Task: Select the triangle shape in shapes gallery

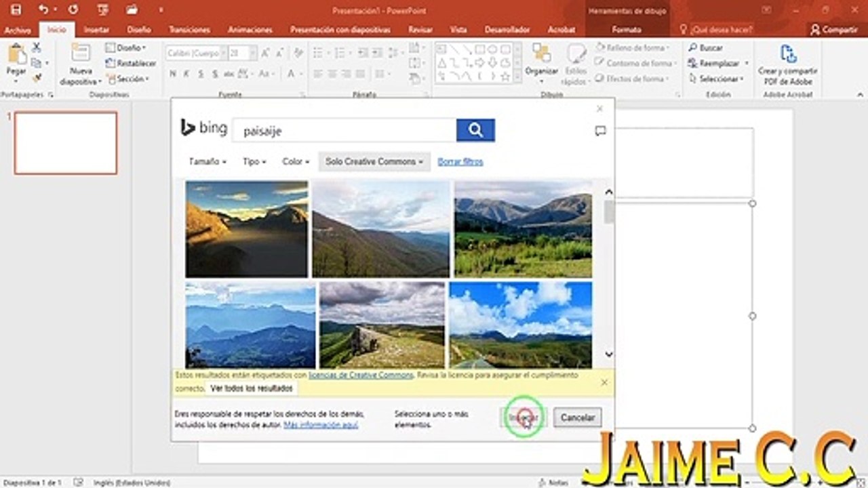Action: [x=441, y=62]
